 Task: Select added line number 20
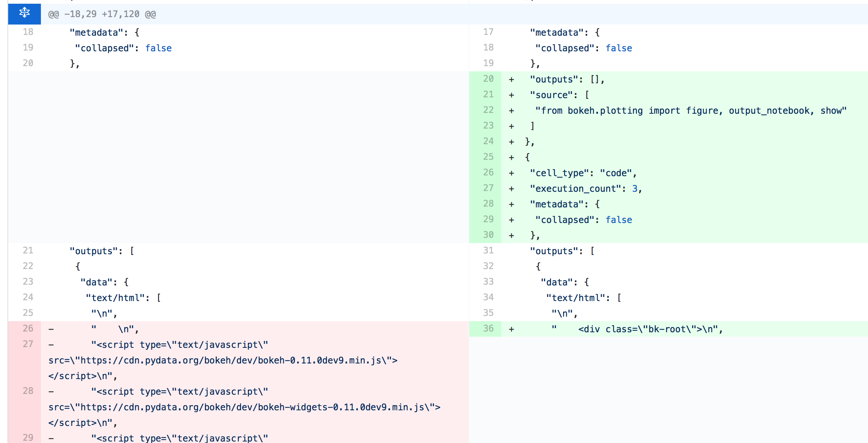(x=488, y=79)
